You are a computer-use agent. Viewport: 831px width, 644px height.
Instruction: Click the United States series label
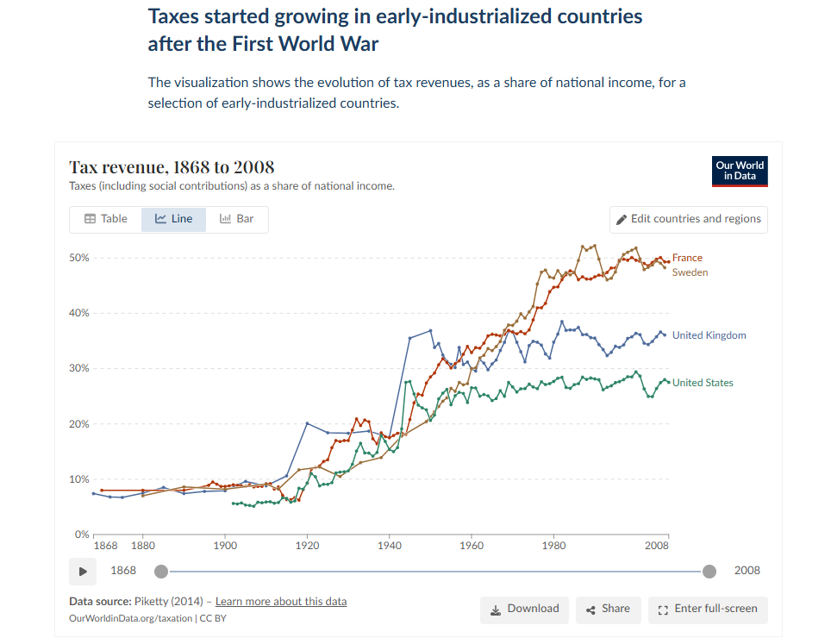pos(703,383)
